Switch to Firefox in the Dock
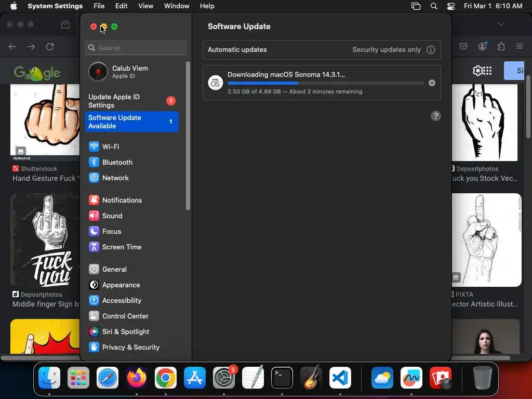 [x=137, y=378]
